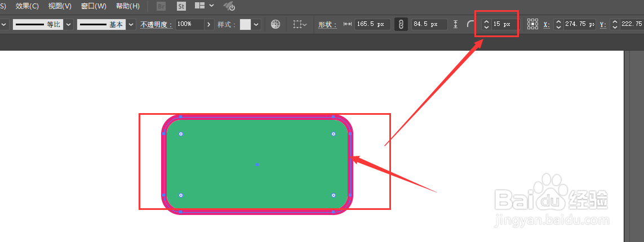Screen dimensions: 644x242
Task: Click the shape height icon
Action: (455, 24)
